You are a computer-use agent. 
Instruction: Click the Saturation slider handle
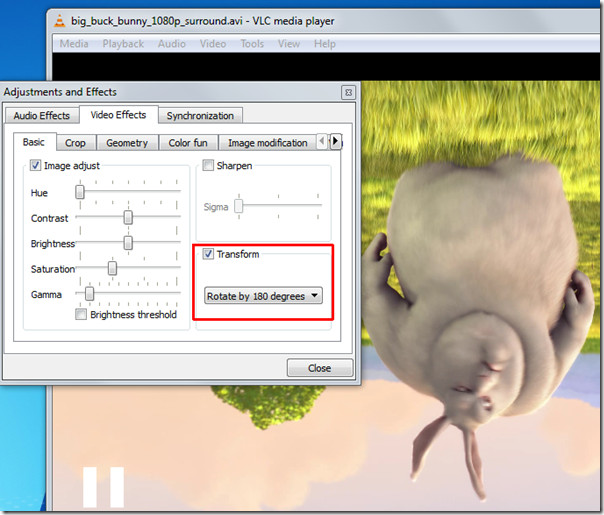[x=112, y=268]
